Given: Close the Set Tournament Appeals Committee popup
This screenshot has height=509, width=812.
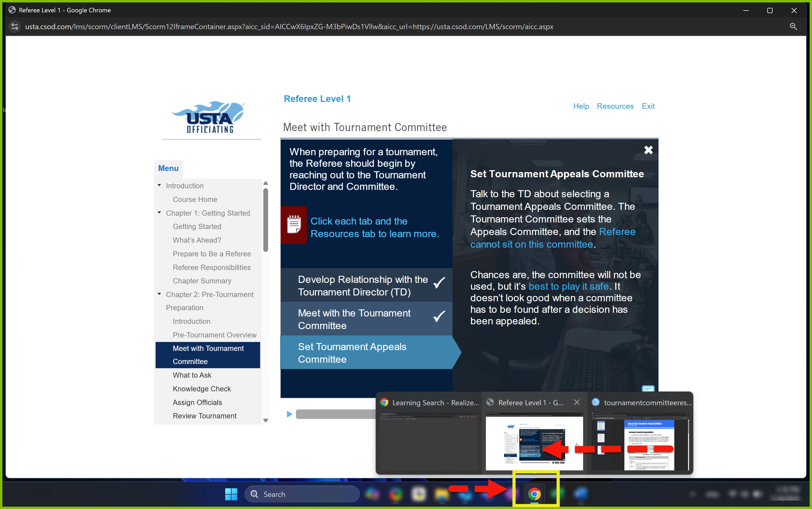Looking at the screenshot, I should [x=648, y=150].
